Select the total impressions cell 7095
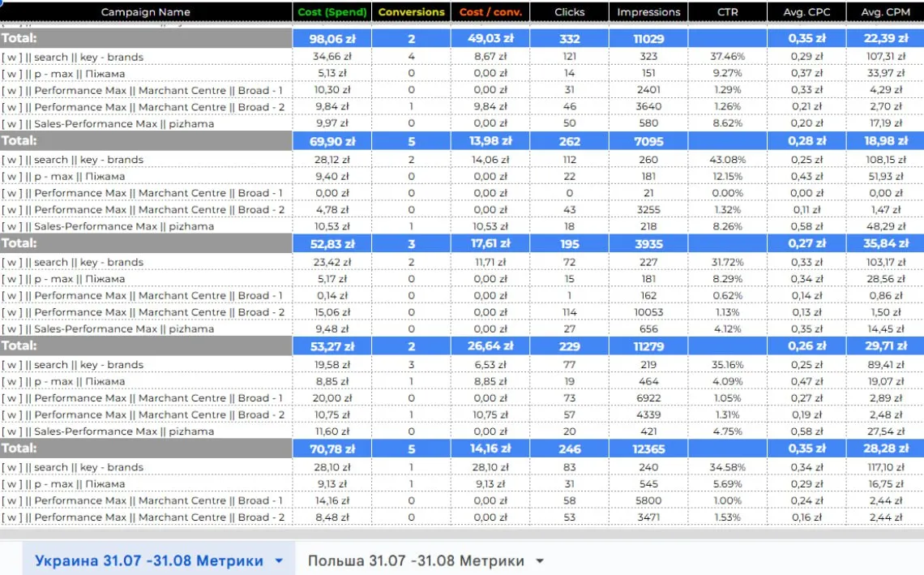Screen dimensions: 924x575 pyautogui.click(x=648, y=141)
